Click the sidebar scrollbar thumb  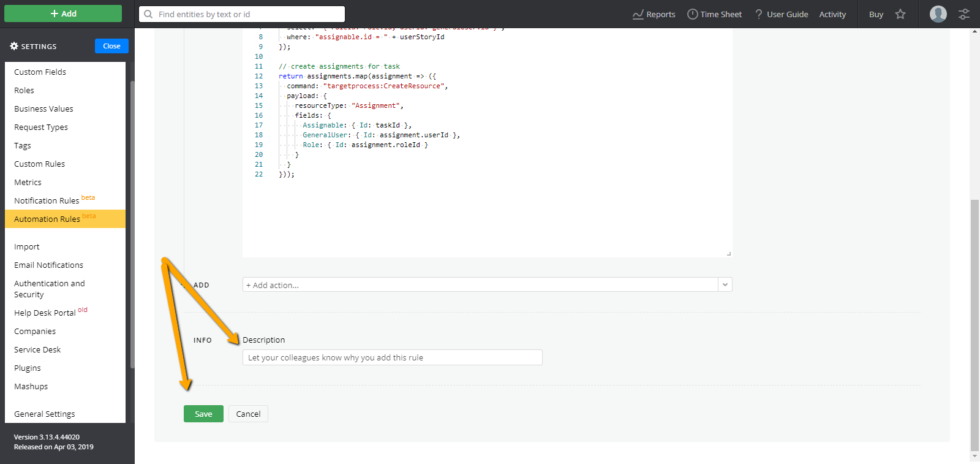click(x=132, y=224)
